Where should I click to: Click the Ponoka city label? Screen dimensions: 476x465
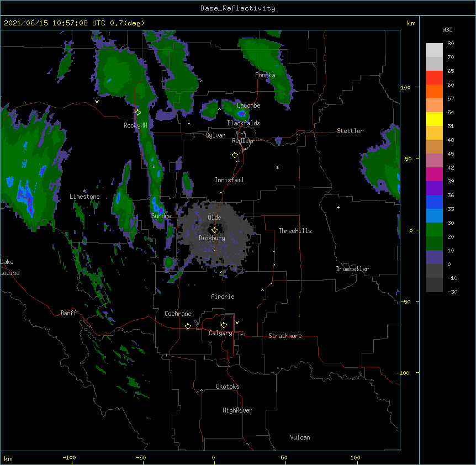click(x=265, y=75)
